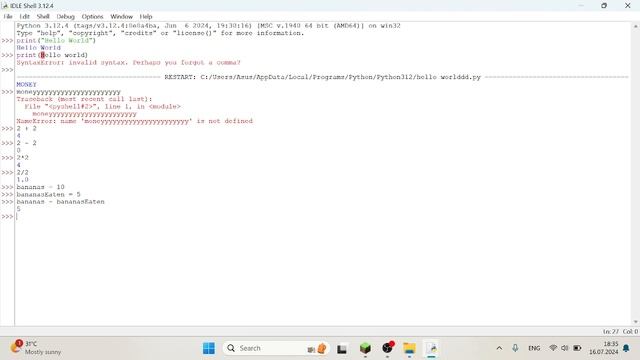
Task: Click the print("Hello World") line
Action: [56, 40]
